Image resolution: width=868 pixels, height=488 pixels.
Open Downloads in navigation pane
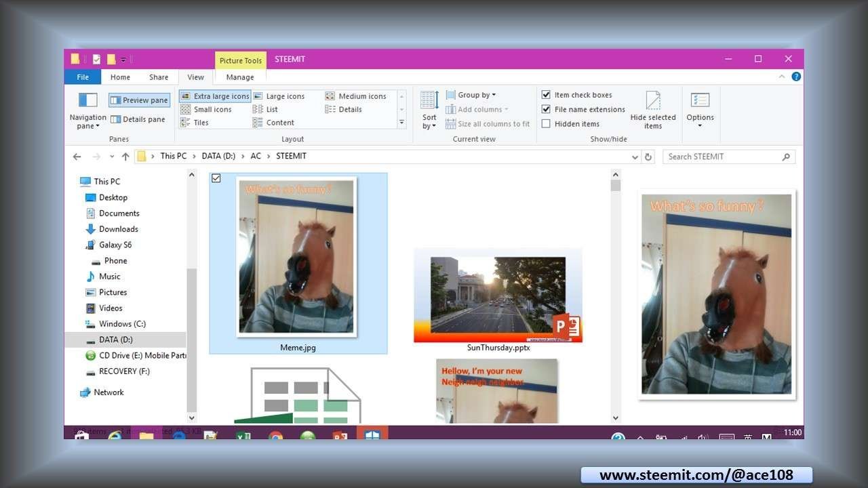tap(111, 229)
